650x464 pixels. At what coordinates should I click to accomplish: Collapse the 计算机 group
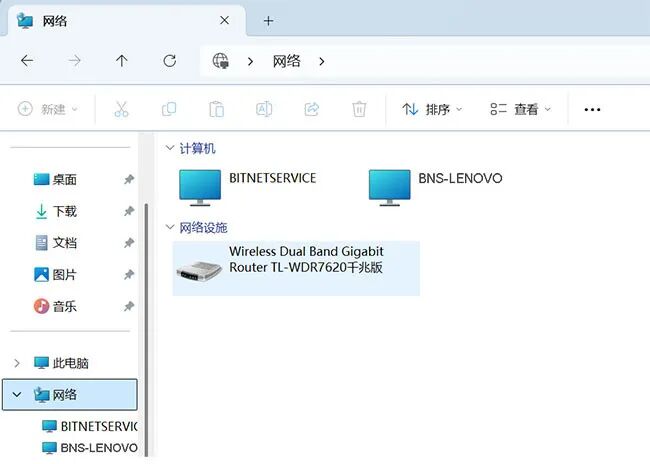point(170,148)
